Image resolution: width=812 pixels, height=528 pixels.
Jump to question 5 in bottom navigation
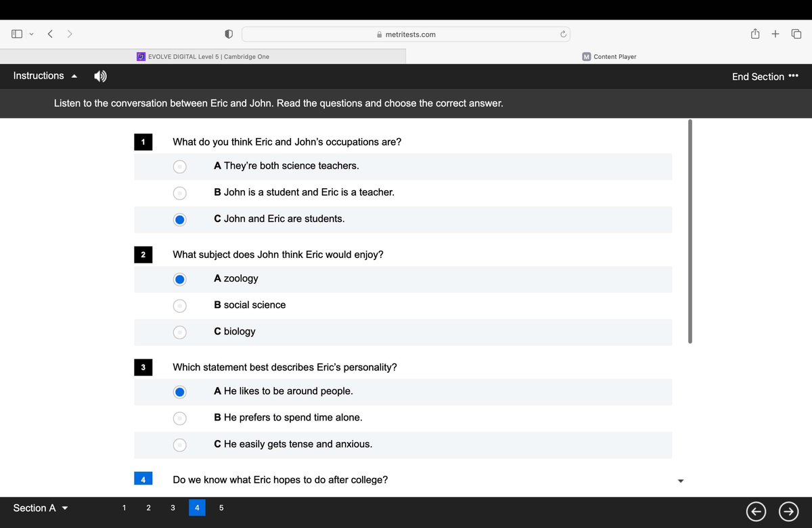tap(220, 508)
